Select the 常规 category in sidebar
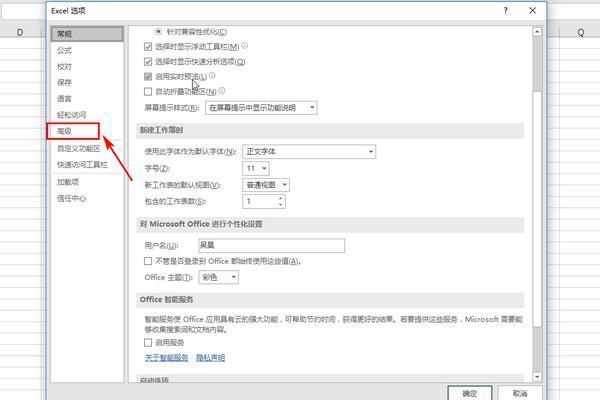The width and height of the screenshot is (600, 400). point(87,34)
